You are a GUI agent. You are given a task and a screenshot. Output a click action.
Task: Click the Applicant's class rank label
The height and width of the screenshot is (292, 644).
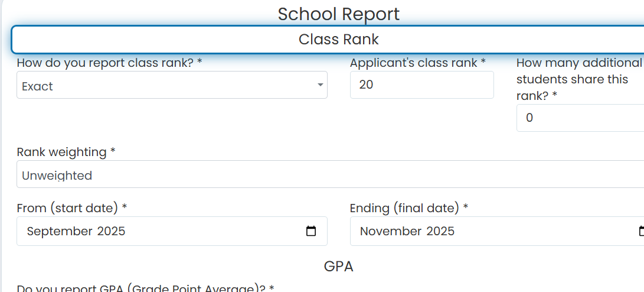418,63
